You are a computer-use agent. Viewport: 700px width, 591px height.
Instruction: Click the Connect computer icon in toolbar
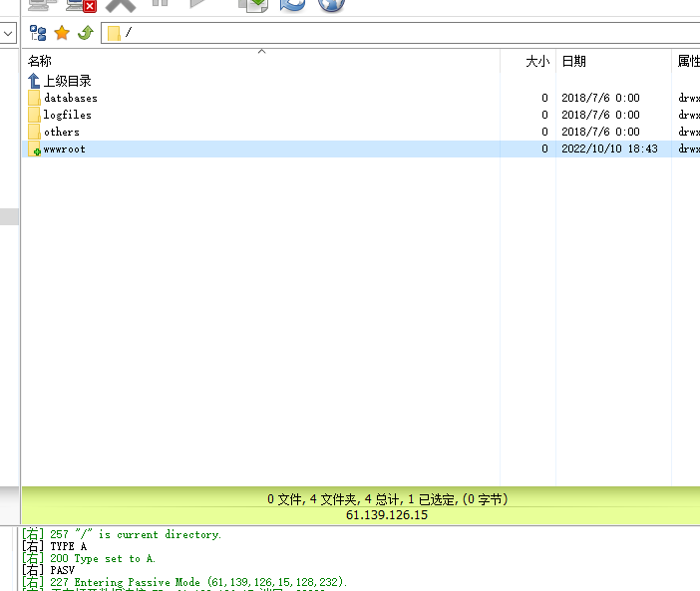pyautogui.click(x=40, y=5)
